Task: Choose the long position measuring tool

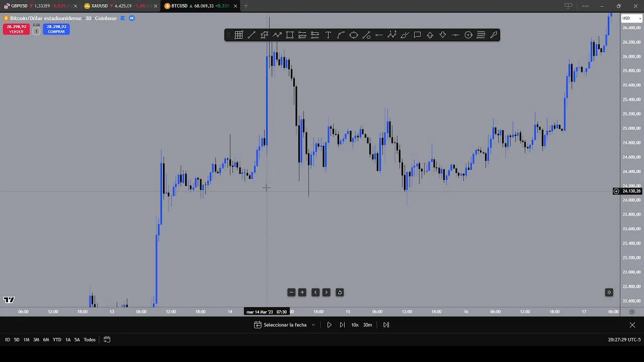Action: (302, 35)
